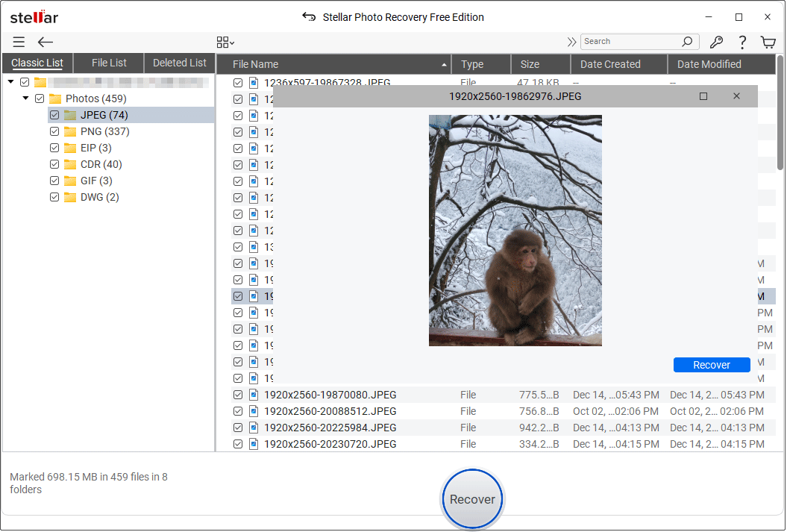The width and height of the screenshot is (787, 532).
Task: Click the undo icon in title bar
Action: point(309,17)
